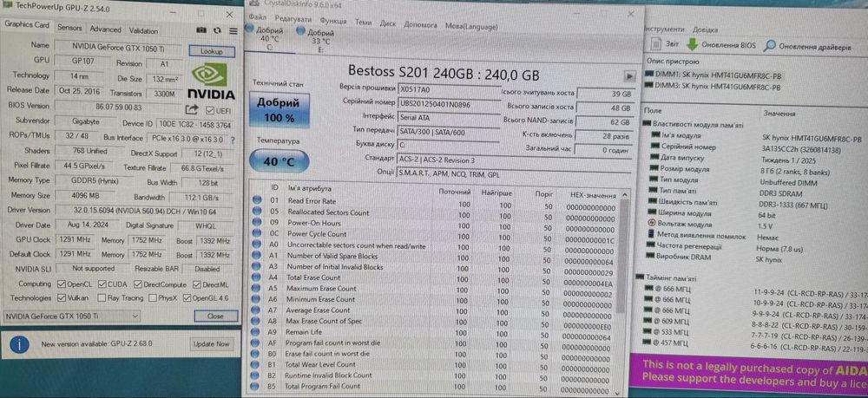The width and height of the screenshot is (868, 398).
Task: Toggle the UEFI checkbox in GPU-Z
Action: [x=210, y=109]
